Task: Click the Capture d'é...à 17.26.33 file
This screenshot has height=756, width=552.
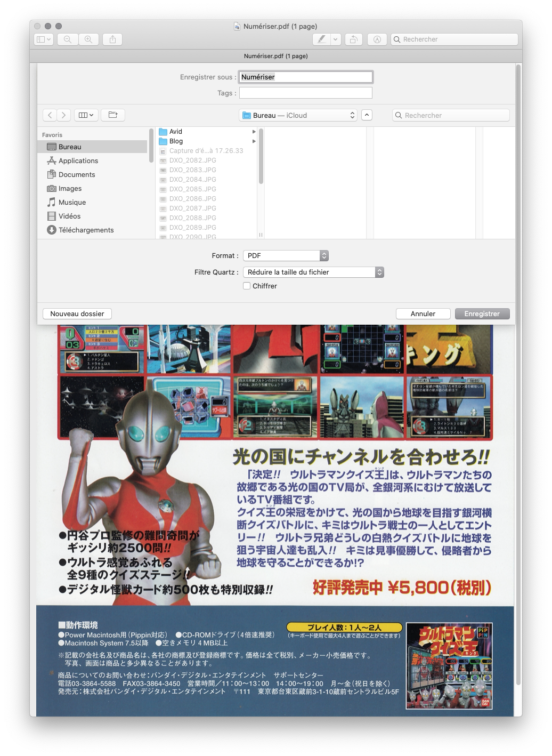Action: click(x=207, y=151)
